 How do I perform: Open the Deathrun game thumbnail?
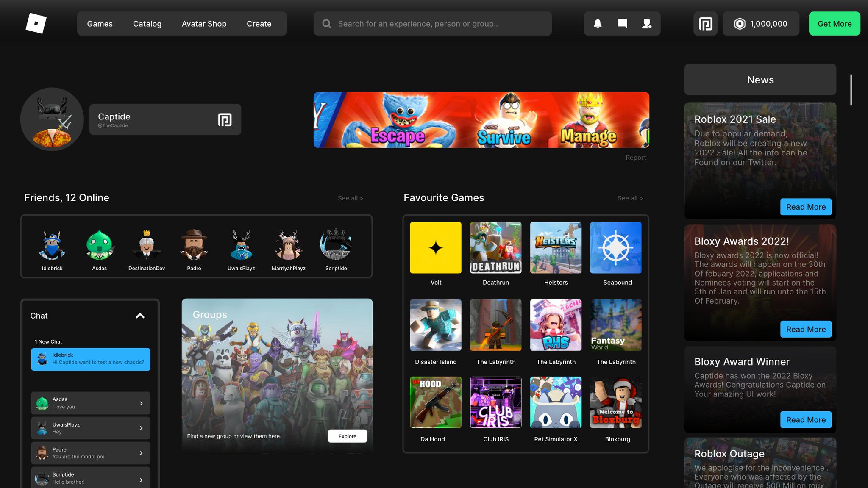tap(495, 248)
